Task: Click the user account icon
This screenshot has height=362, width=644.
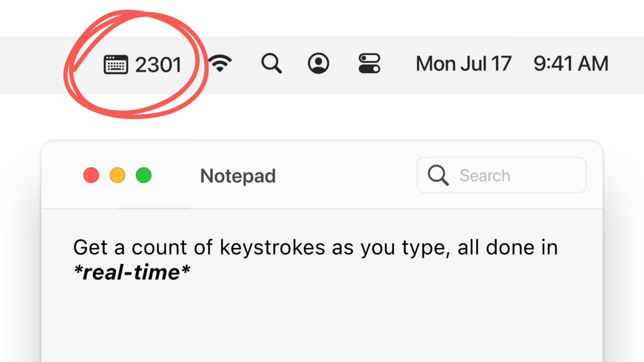Action: pos(318,63)
